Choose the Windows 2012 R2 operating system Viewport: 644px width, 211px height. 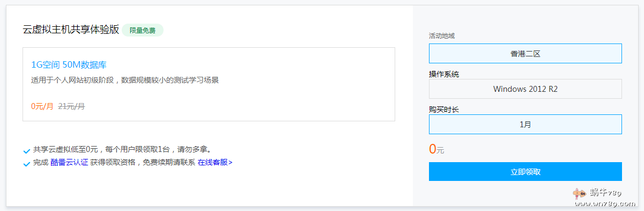pyautogui.click(x=525, y=89)
